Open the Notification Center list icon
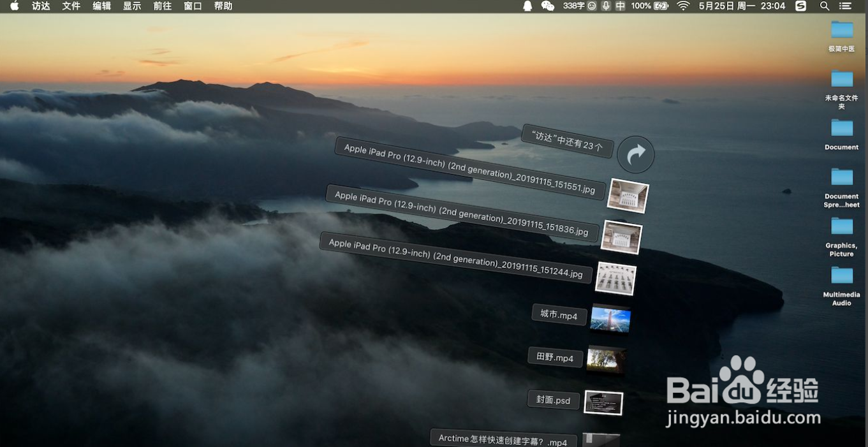This screenshot has width=868, height=447. (845, 6)
